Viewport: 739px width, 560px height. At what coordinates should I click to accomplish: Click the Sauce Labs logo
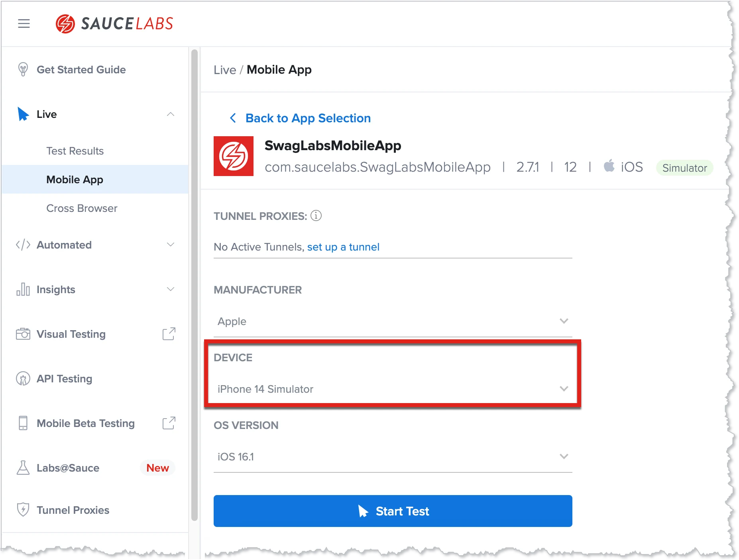[114, 23]
